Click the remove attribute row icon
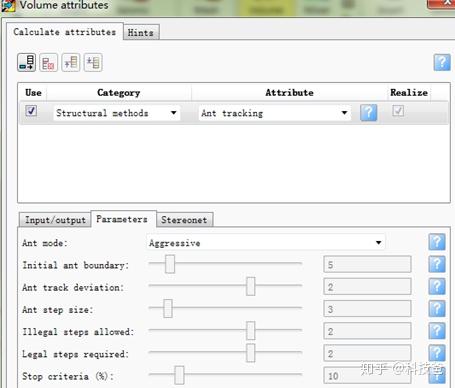The image size is (455, 388). pos(48,63)
